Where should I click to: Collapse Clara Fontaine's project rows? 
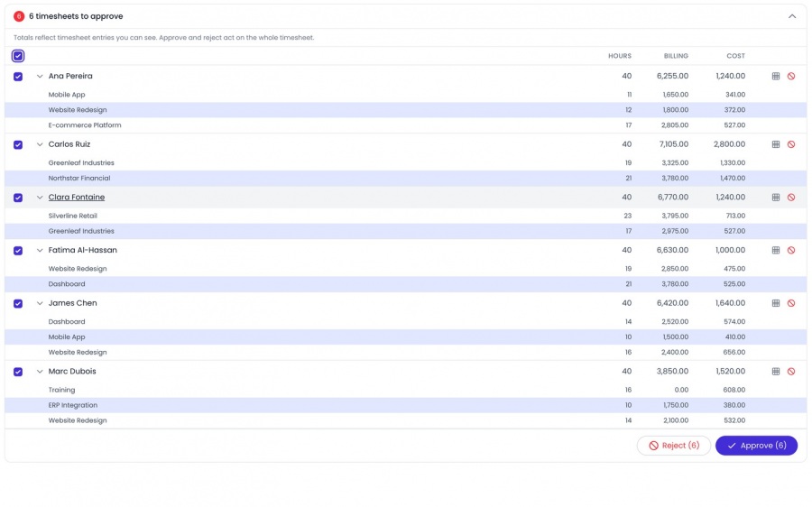(x=40, y=198)
